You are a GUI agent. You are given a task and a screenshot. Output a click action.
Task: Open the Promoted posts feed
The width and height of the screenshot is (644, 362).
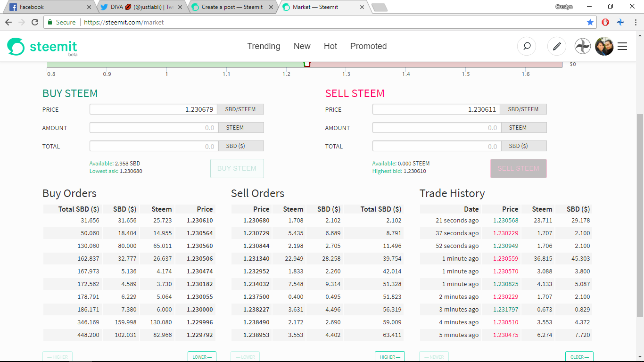click(368, 46)
